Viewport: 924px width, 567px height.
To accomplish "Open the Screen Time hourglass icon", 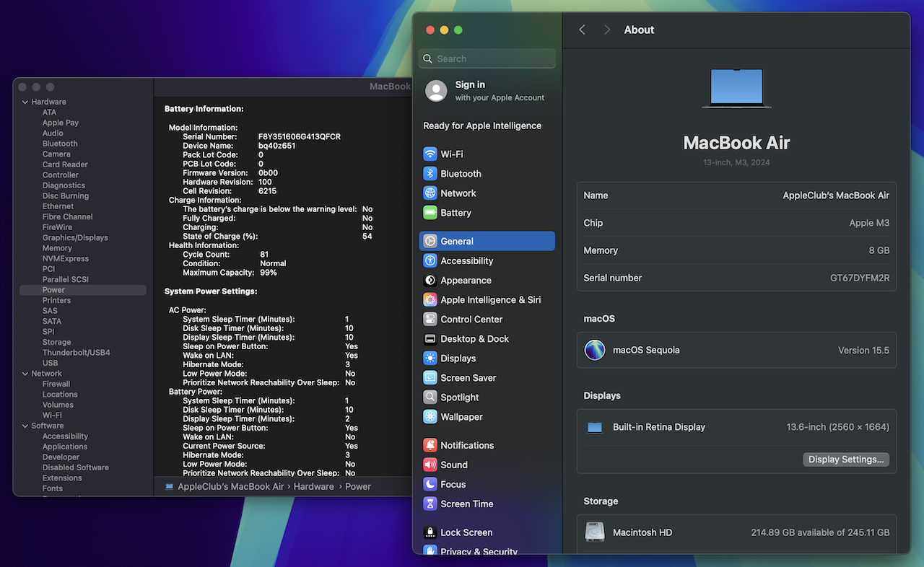I will pyautogui.click(x=430, y=504).
